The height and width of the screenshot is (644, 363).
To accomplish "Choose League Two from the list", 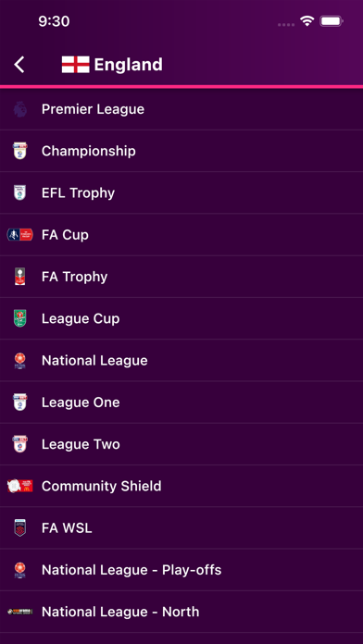I will click(181, 444).
